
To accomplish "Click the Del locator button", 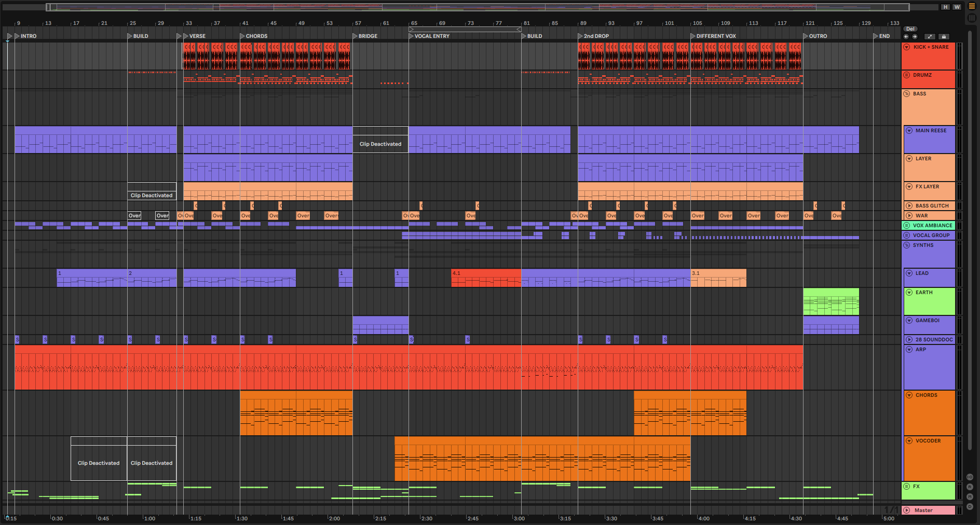I will click(x=910, y=29).
